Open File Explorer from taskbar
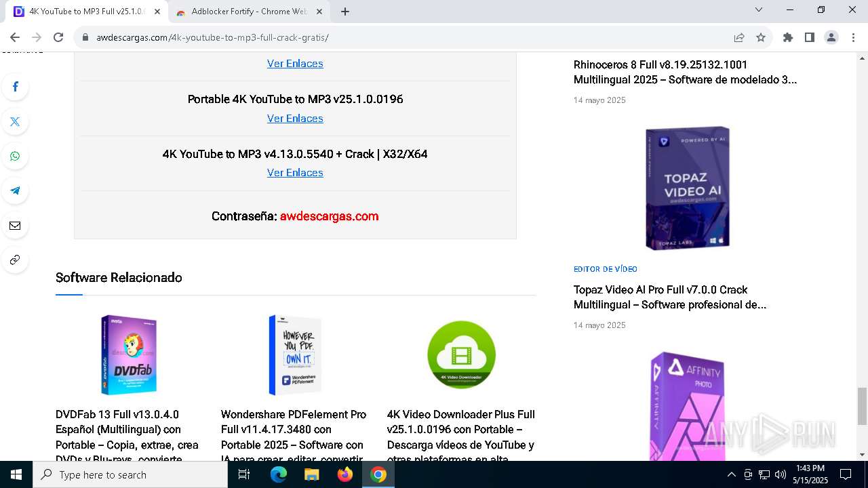868x488 pixels. pyautogui.click(x=311, y=474)
